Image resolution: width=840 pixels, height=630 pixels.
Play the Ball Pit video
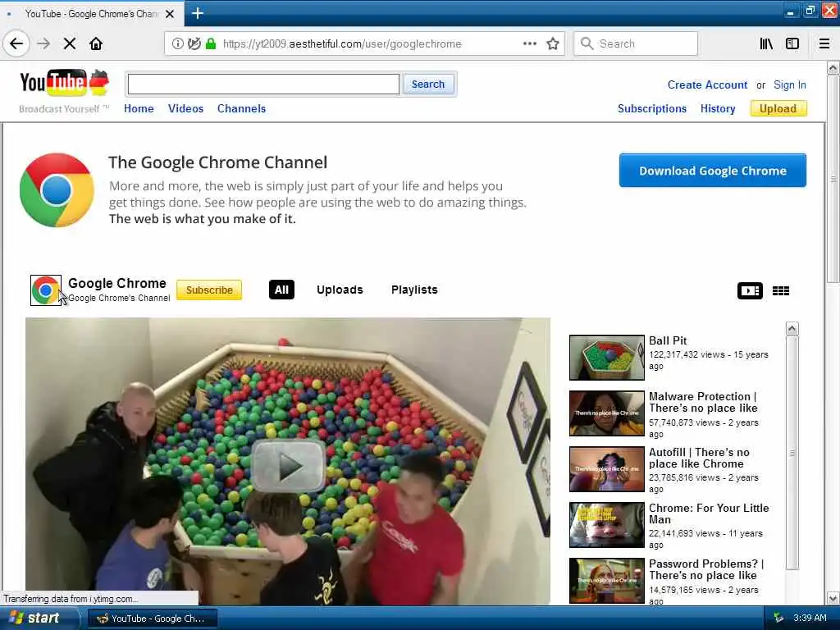[288, 466]
